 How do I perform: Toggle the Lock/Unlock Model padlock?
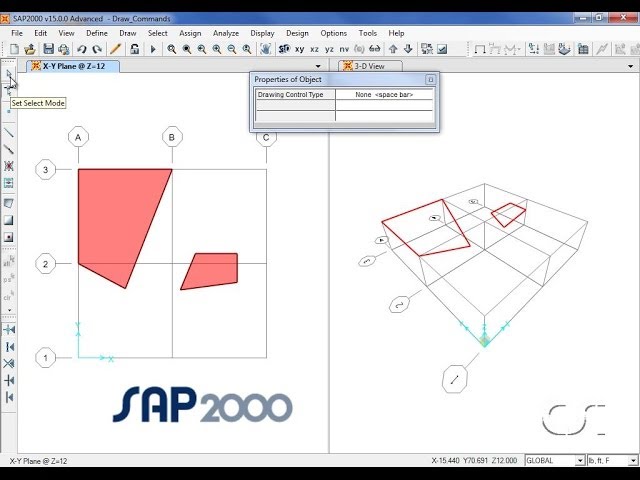click(x=135, y=49)
